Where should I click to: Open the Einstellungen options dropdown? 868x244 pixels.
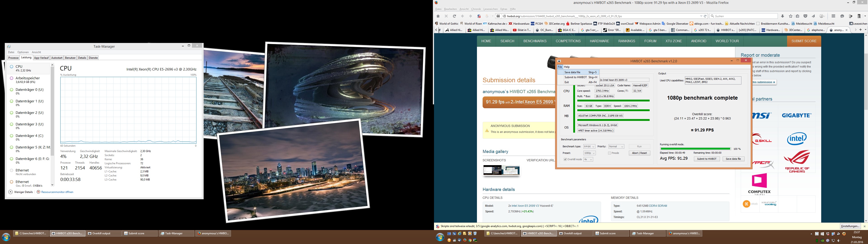pyautogui.click(x=850, y=226)
